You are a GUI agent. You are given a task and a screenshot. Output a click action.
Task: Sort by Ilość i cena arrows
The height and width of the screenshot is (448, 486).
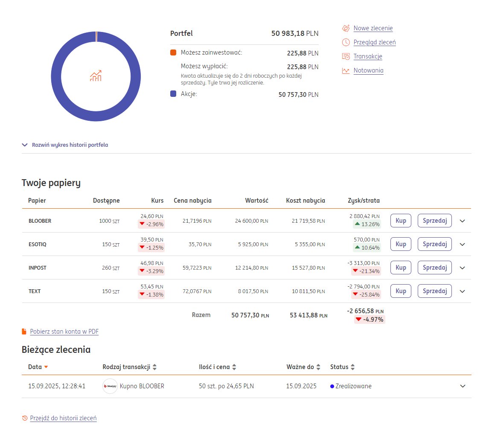click(234, 367)
